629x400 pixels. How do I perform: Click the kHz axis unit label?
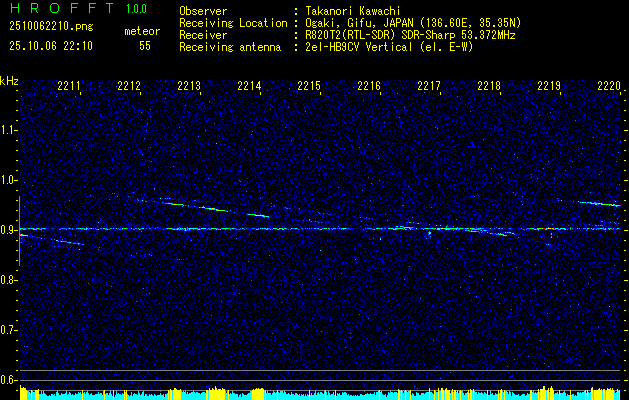pos(9,81)
